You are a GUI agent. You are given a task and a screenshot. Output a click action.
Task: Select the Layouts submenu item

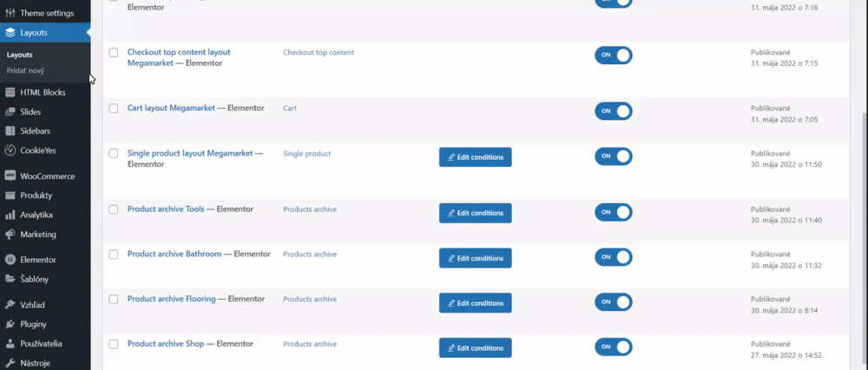pos(19,55)
